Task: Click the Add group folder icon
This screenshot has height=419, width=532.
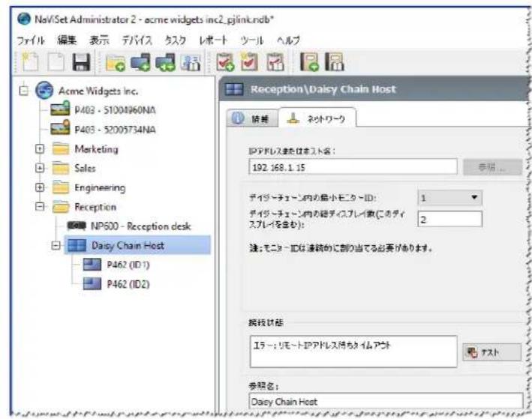Action: tap(116, 62)
